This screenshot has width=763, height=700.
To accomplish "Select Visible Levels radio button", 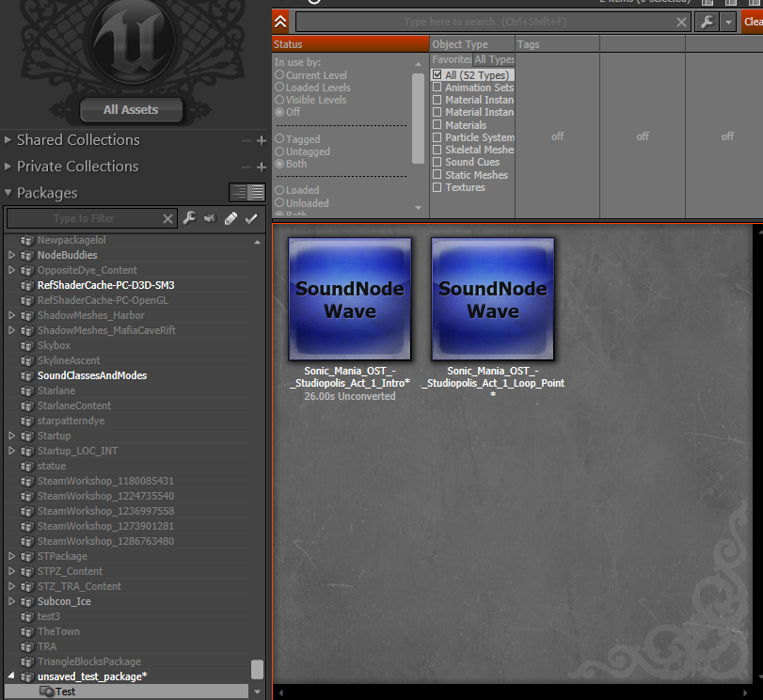I will (279, 100).
